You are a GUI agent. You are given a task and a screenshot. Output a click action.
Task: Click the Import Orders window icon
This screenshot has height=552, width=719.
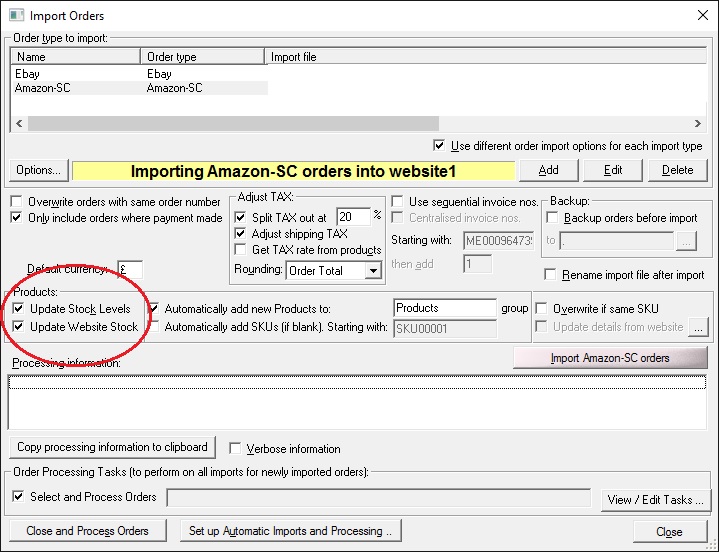[x=17, y=15]
